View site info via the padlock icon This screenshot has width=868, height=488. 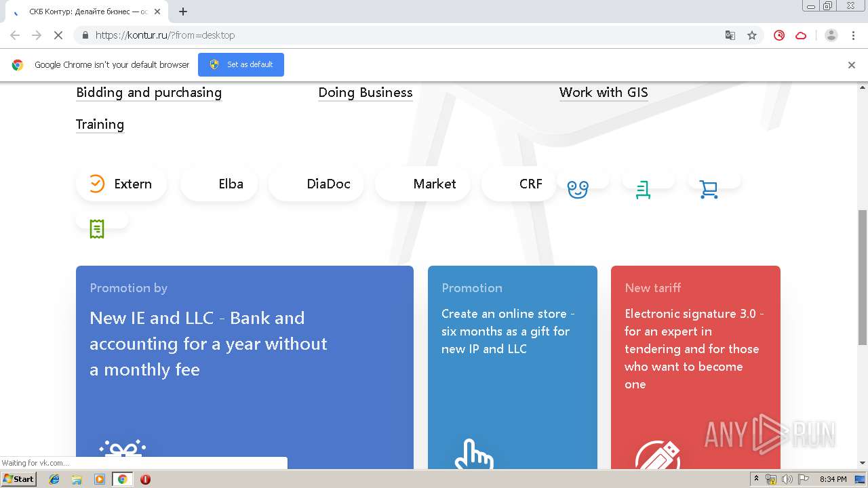click(85, 35)
